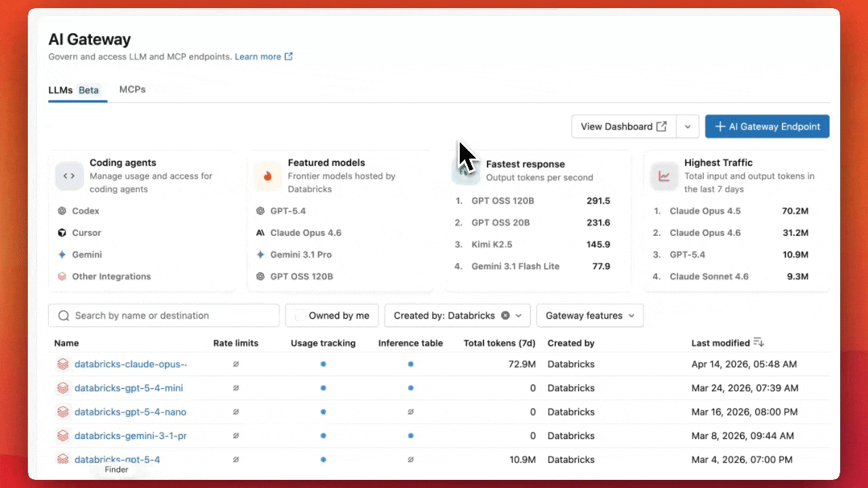Click the Highest Traffic chart icon
Screen dimensions: 868x488
pyautogui.click(x=664, y=176)
